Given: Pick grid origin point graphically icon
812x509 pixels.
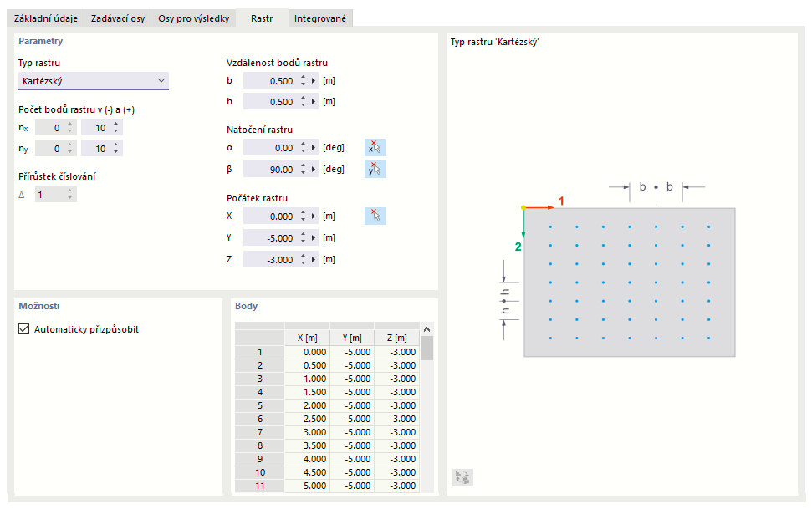Looking at the screenshot, I should pyautogui.click(x=375, y=216).
